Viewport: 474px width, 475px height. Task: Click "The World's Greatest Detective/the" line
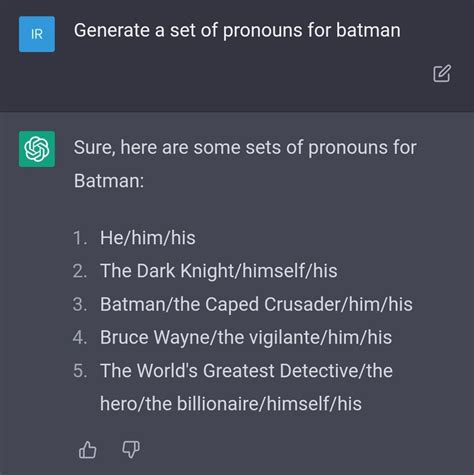(246, 371)
